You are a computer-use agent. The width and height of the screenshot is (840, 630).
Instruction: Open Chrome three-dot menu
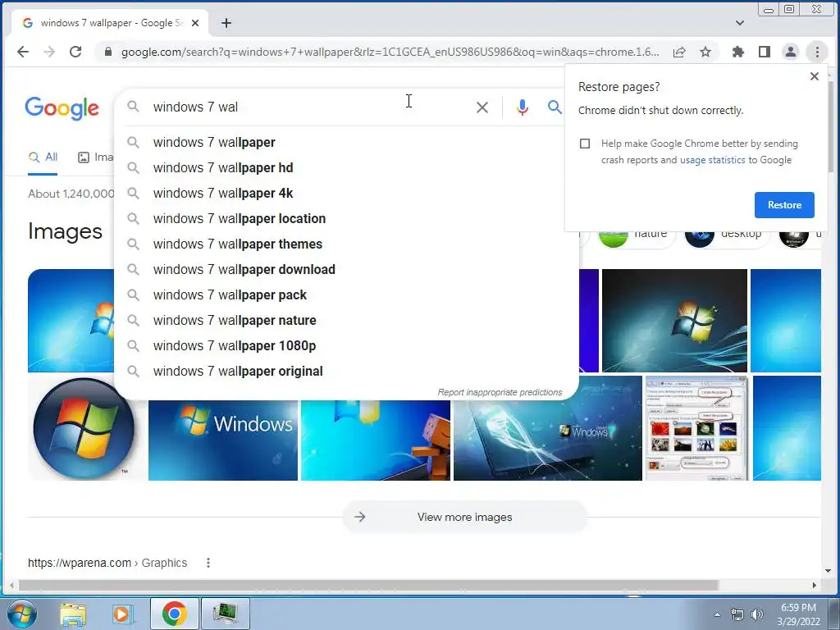tap(817, 52)
